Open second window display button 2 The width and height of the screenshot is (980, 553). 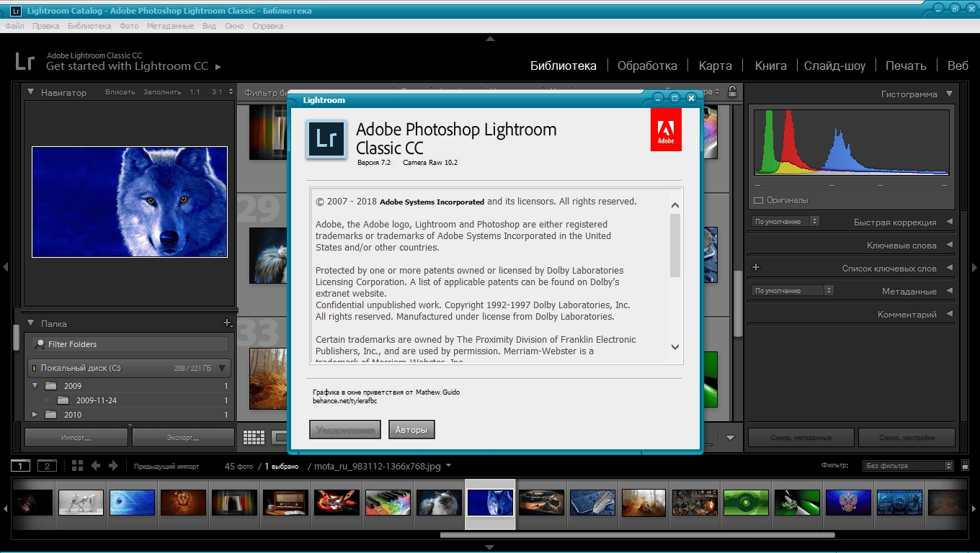click(47, 466)
